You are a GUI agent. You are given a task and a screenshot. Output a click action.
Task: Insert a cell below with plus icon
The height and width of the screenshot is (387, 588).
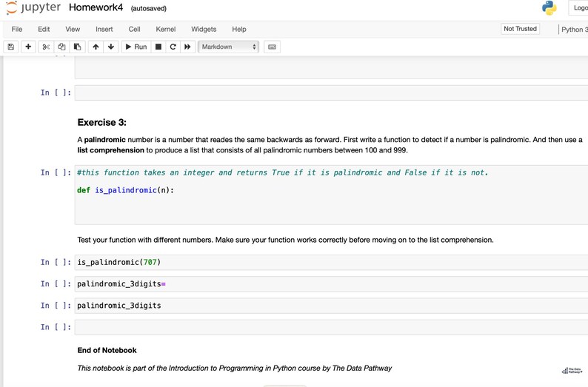(28, 47)
